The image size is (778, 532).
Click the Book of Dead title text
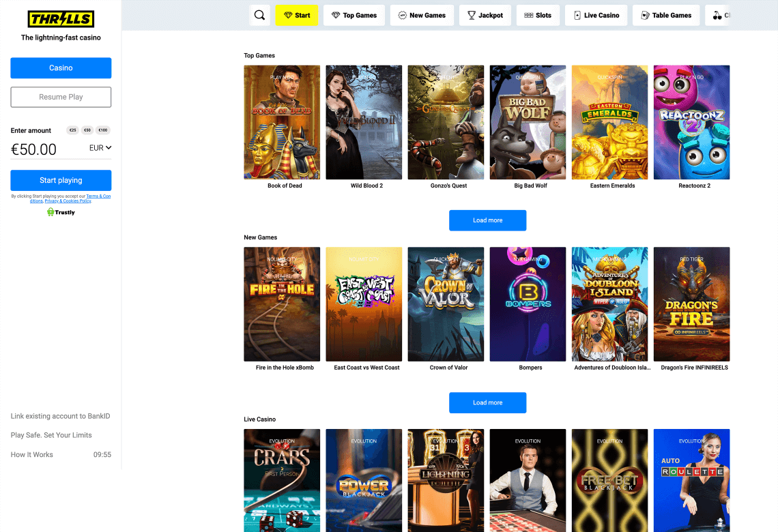point(285,186)
